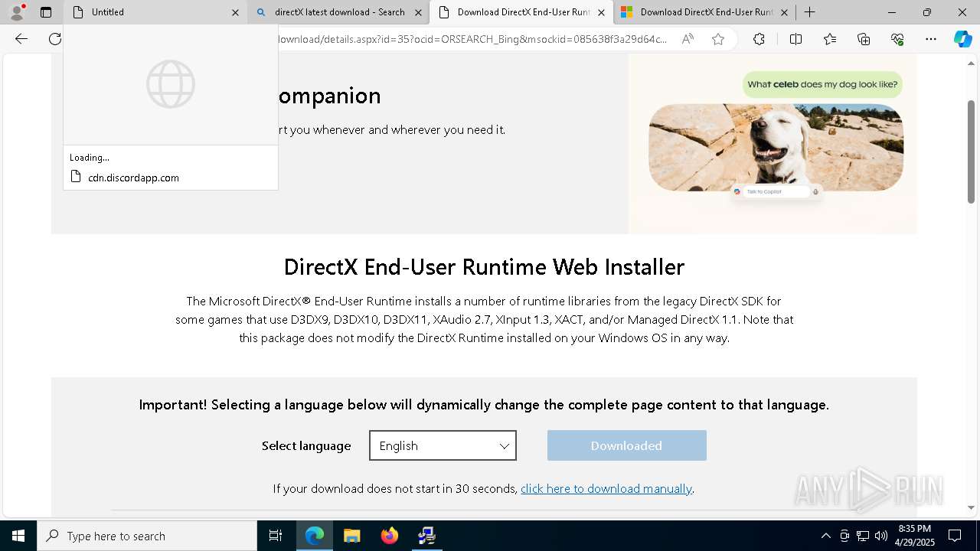Image resolution: width=980 pixels, height=551 pixels.
Task: Show hidden tray icons chevron
Action: tap(825, 536)
